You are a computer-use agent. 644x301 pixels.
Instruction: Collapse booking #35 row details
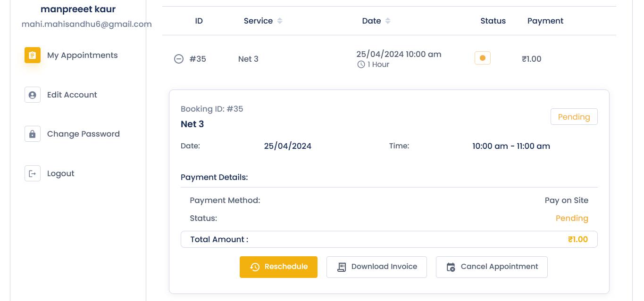[179, 59]
